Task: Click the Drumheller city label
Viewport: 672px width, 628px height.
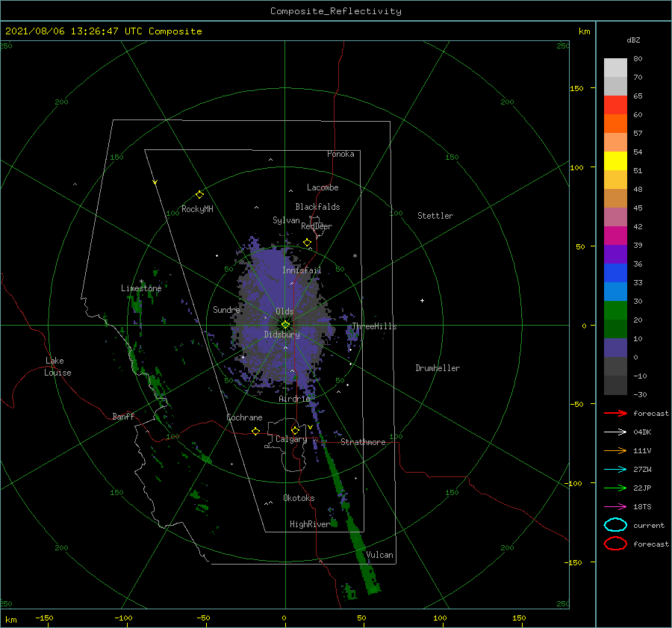Action: [x=438, y=368]
